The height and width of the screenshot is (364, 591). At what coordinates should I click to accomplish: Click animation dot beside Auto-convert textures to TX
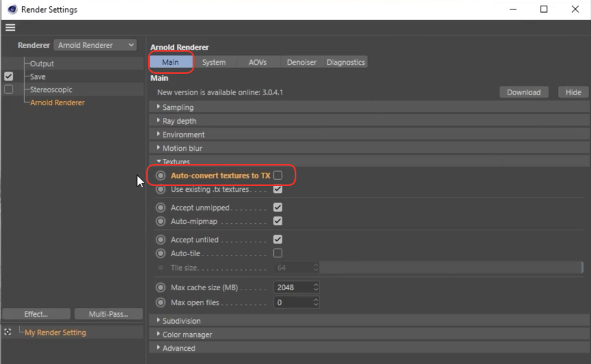160,175
